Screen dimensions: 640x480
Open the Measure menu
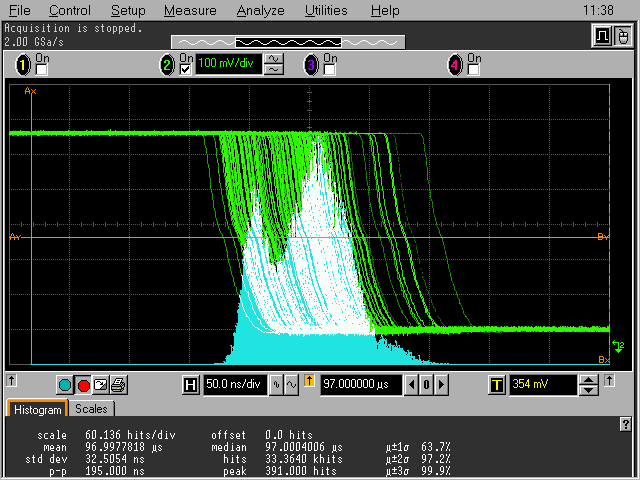click(190, 10)
